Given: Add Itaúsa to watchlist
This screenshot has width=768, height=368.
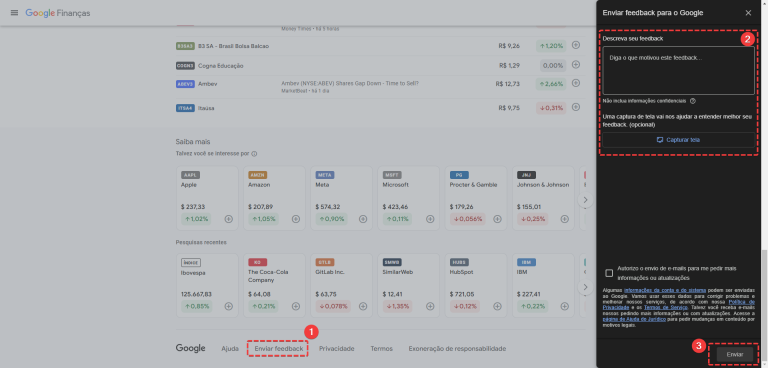Looking at the screenshot, I should pos(576,107).
